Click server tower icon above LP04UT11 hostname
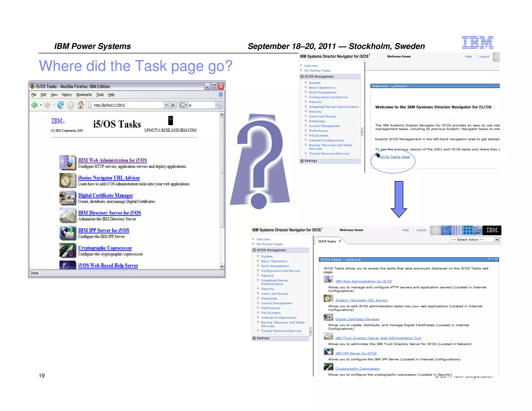This screenshot has height=411, width=532. [x=170, y=120]
